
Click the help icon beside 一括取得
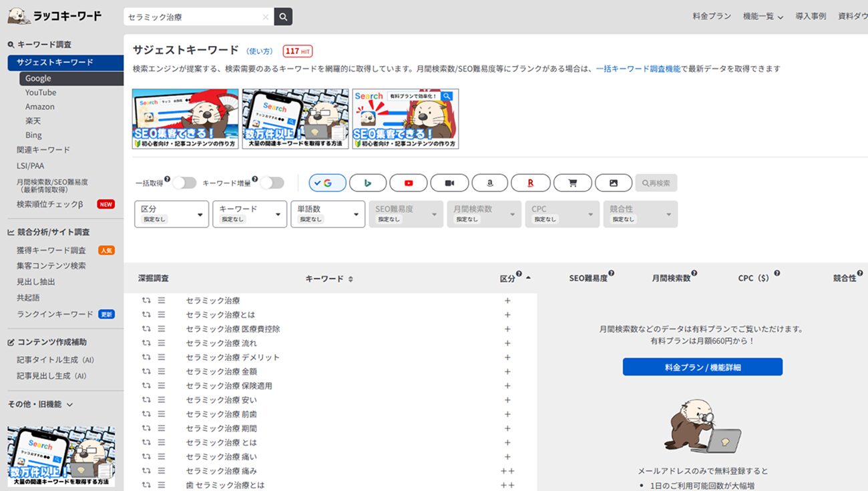(167, 179)
